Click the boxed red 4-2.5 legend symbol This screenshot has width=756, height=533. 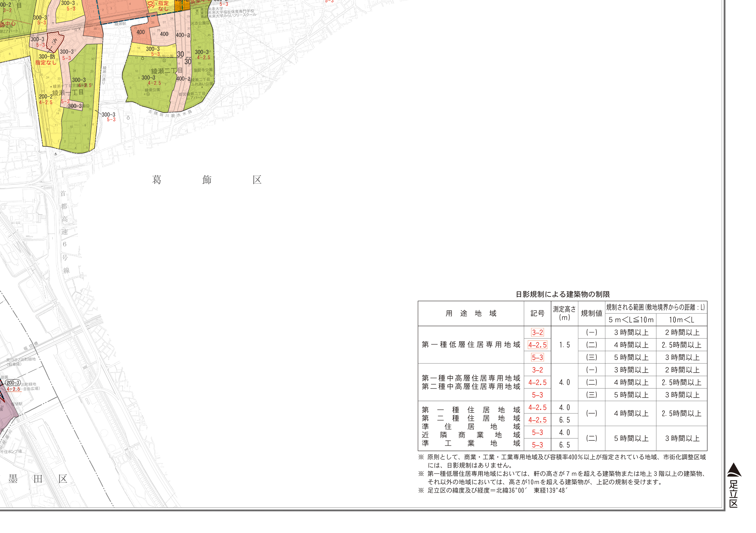pos(537,345)
